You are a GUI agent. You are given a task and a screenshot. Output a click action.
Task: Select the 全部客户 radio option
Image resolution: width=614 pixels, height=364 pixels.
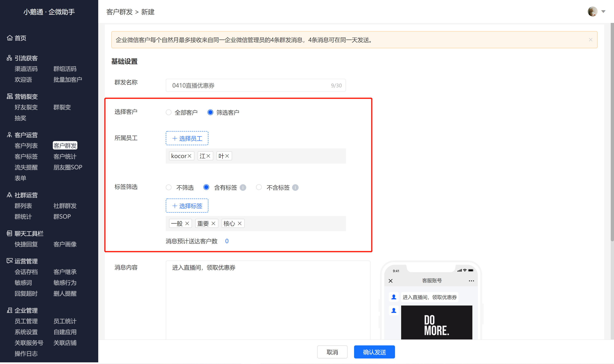(168, 112)
